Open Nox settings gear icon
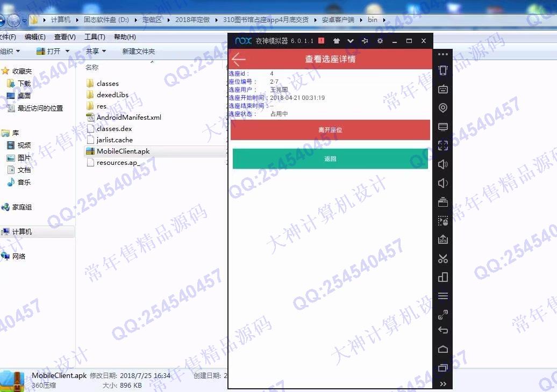 point(380,41)
